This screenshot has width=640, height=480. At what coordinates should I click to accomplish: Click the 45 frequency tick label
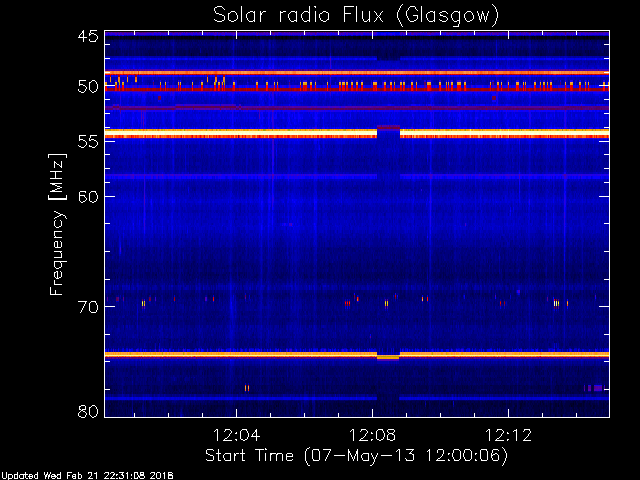point(88,36)
